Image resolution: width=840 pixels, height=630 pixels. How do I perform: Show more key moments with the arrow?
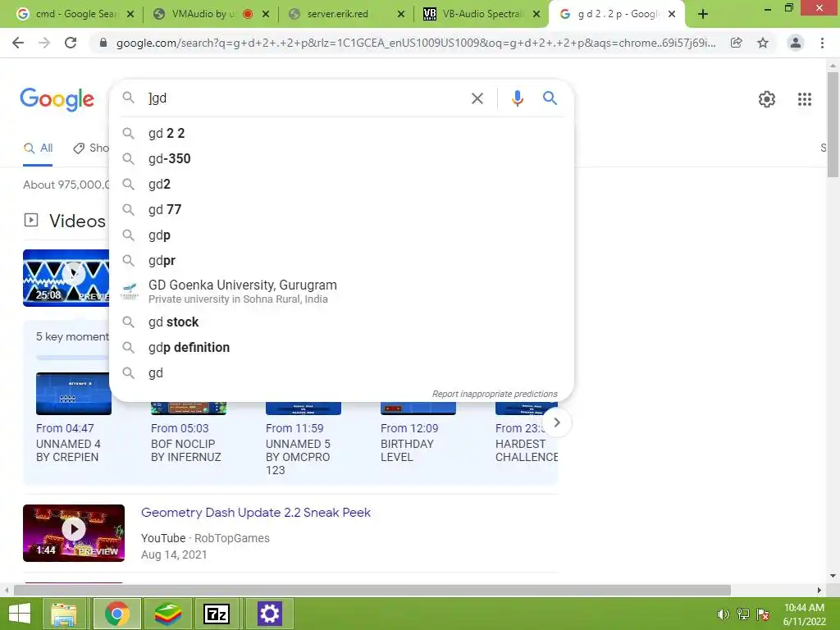[557, 422]
